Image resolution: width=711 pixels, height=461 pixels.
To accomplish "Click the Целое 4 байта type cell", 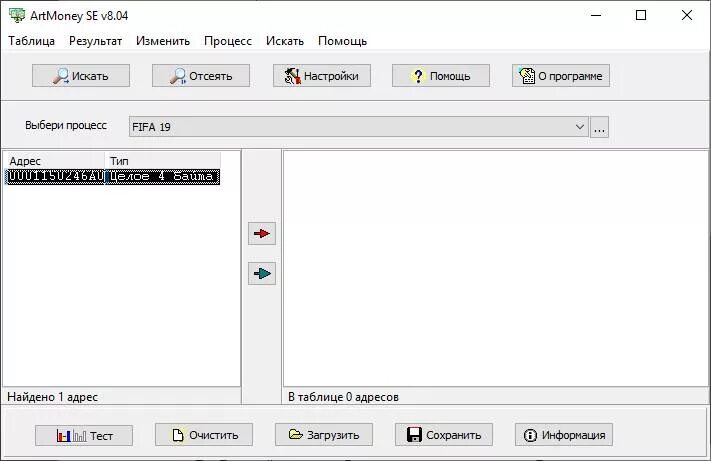I will 162,176.
